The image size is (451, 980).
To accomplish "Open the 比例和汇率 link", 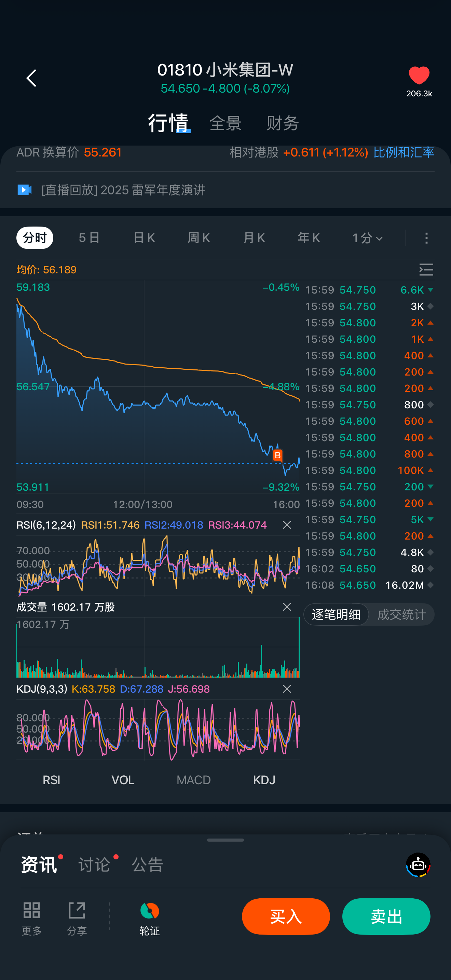I will point(404,152).
